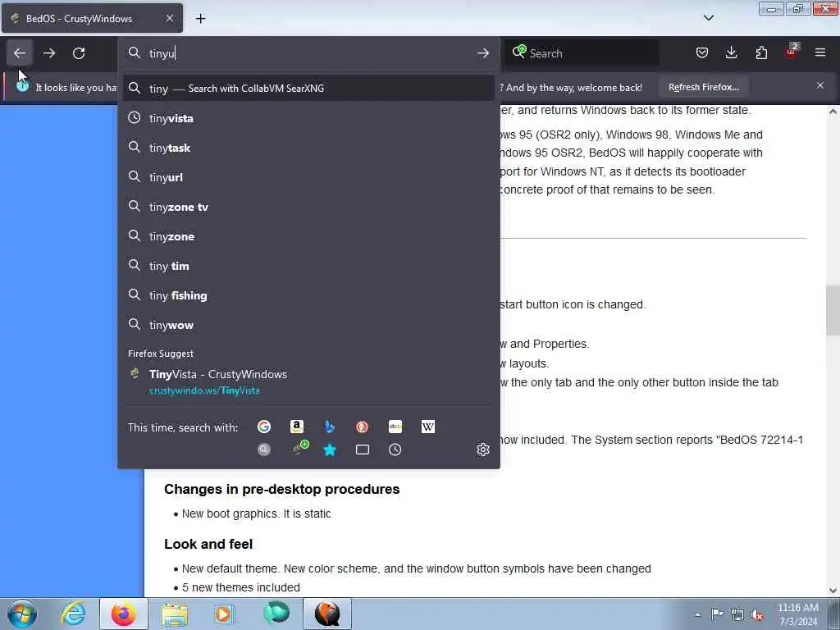840x630 pixels.
Task: Open Windows Explorer folder from taskbar
Action: click(x=175, y=614)
